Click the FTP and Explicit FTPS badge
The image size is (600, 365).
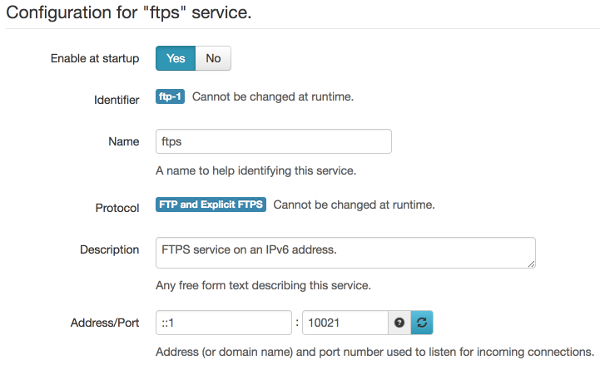coord(211,204)
